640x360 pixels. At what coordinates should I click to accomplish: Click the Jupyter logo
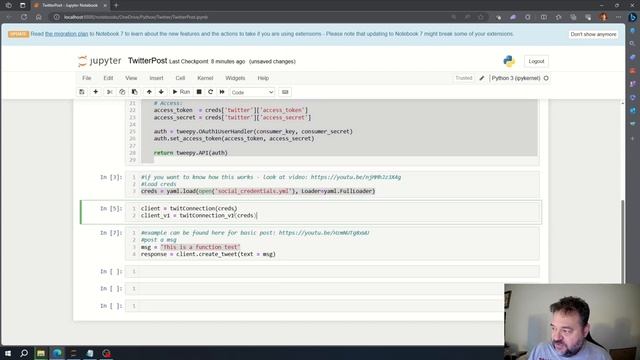pos(100,61)
